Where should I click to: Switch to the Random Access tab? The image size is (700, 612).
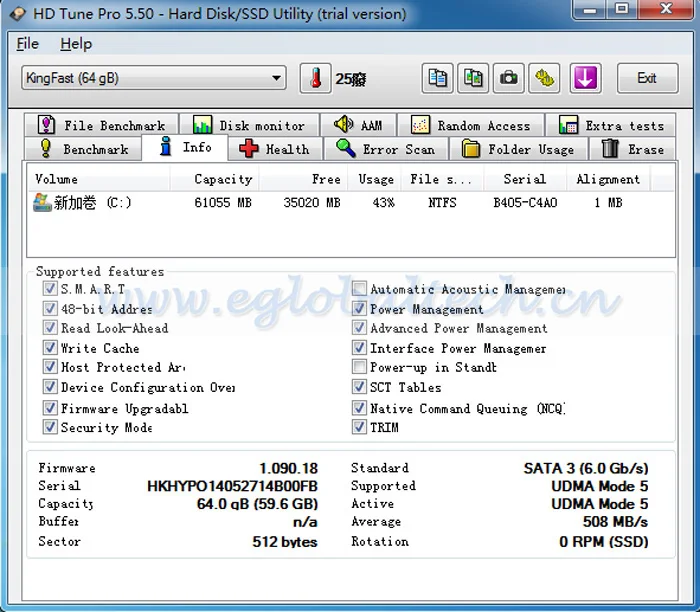click(471, 125)
